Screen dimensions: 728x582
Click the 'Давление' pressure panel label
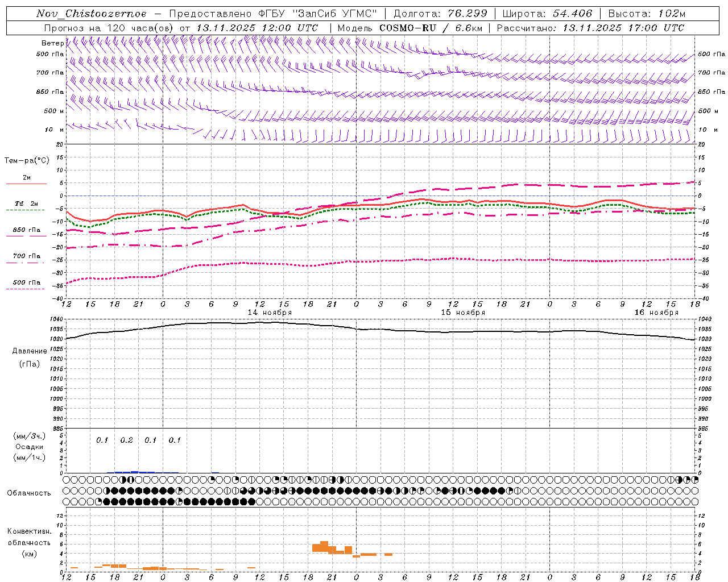pos(30,351)
